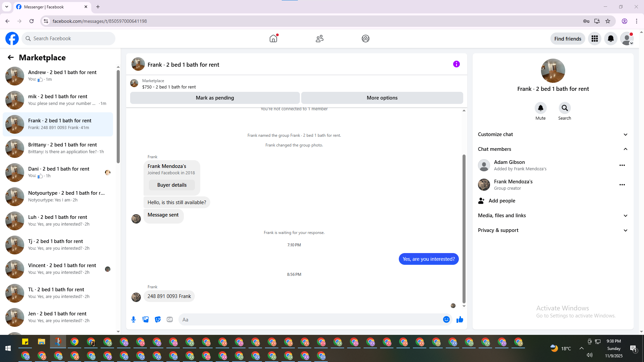
Task: Open the Jen conversation
Action: click(58, 317)
